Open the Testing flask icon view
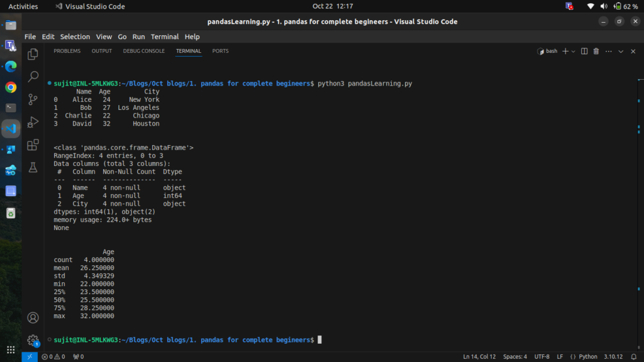 [33, 167]
